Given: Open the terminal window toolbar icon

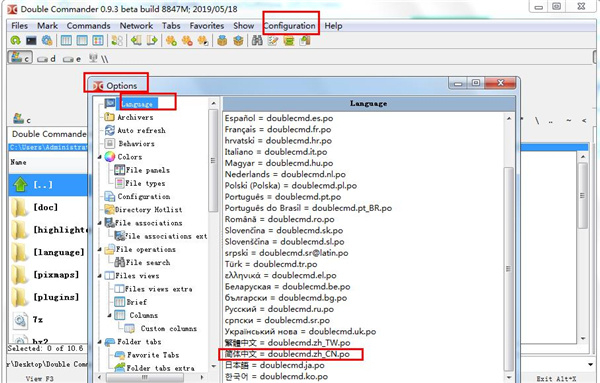Looking at the screenshot, I should coord(31,40).
